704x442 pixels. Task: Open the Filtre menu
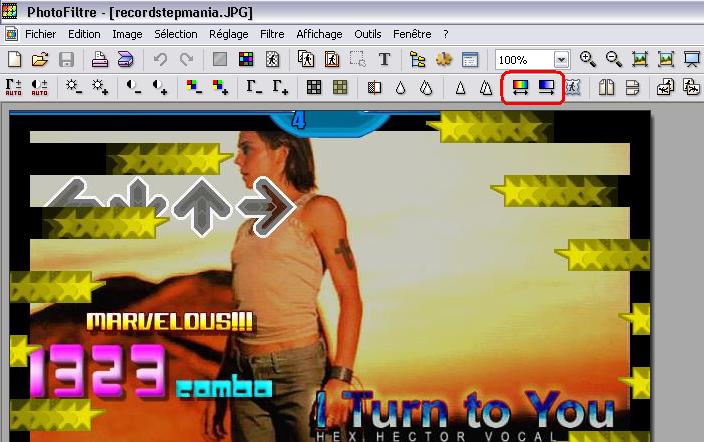(x=272, y=34)
